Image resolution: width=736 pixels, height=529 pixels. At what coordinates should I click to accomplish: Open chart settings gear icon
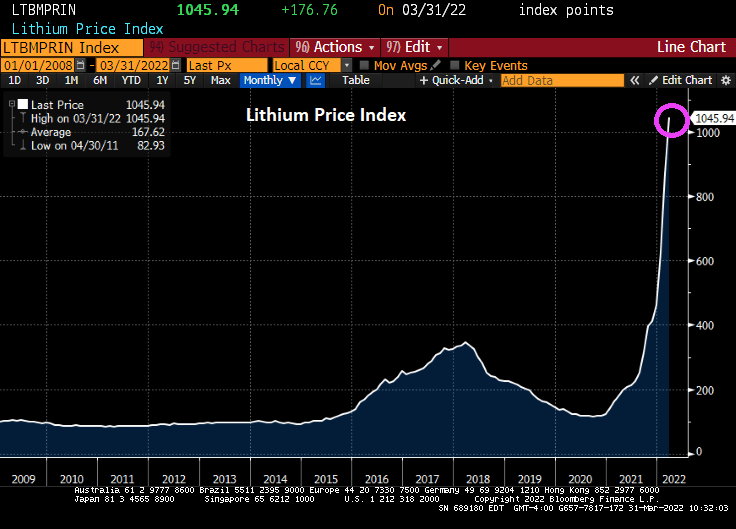click(x=723, y=80)
